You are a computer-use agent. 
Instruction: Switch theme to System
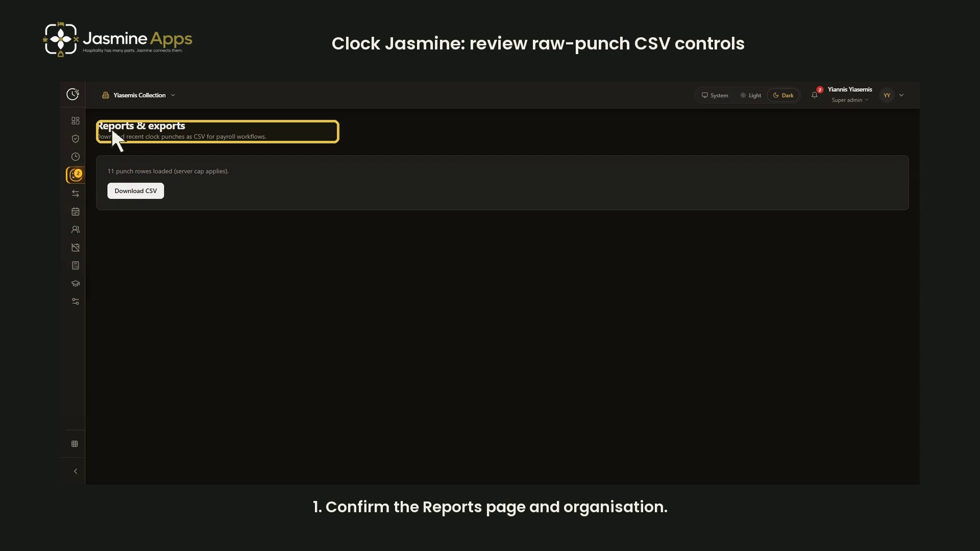coord(715,95)
